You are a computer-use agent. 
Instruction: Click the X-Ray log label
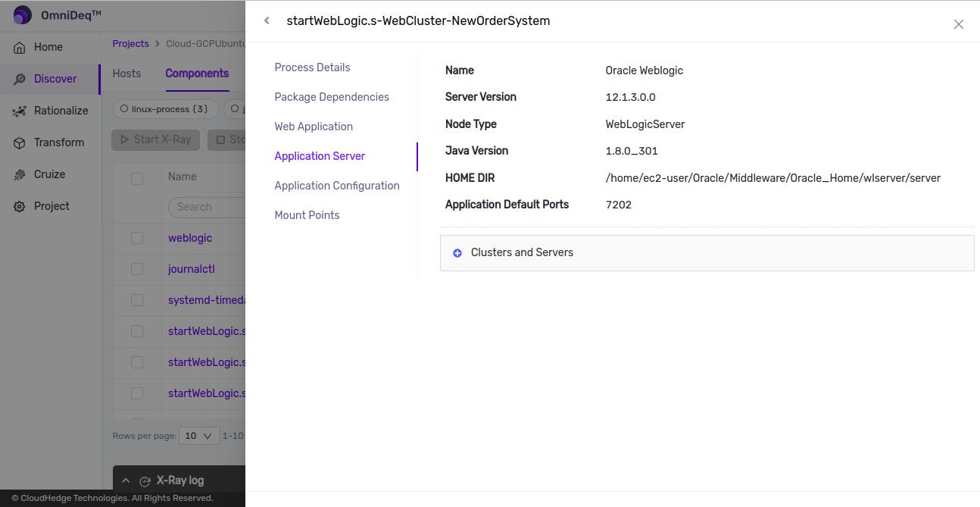[180, 480]
